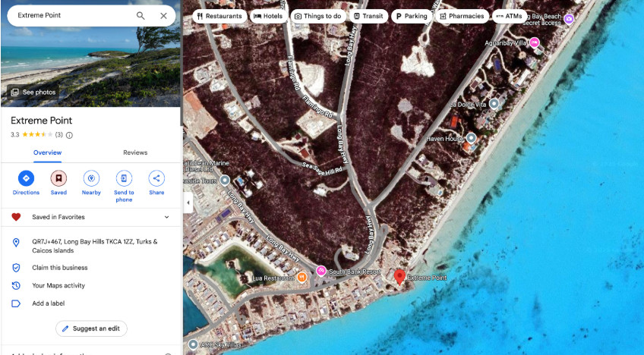Click the Extreme Point place title
Viewport: 644px width, 355px height.
point(42,121)
